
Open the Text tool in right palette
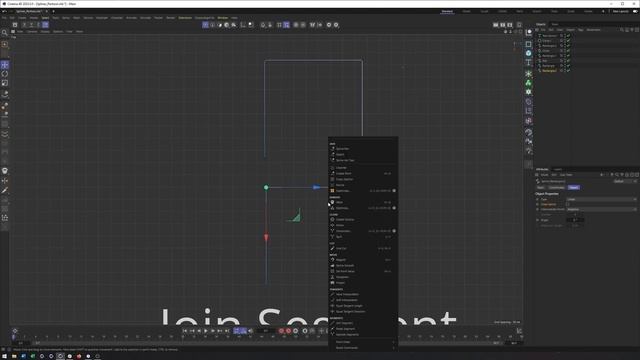click(x=529, y=62)
